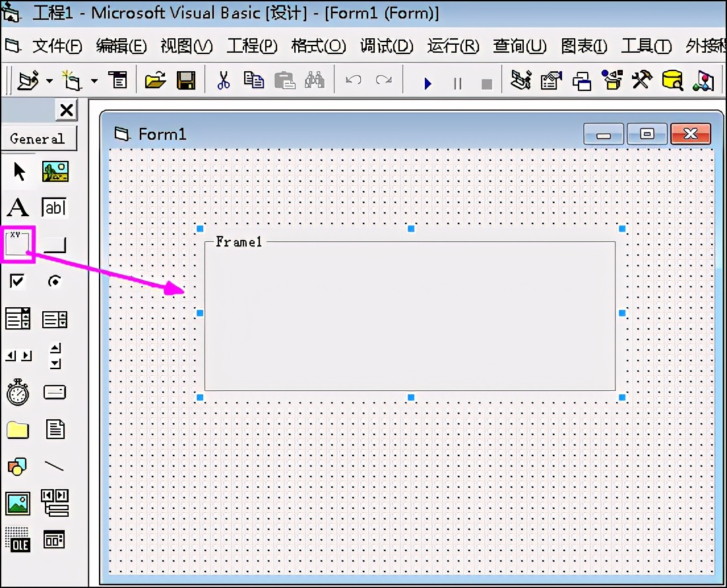Click the Cut scissors icon
The width and height of the screenshot is (727, 588).
point(224,80)
